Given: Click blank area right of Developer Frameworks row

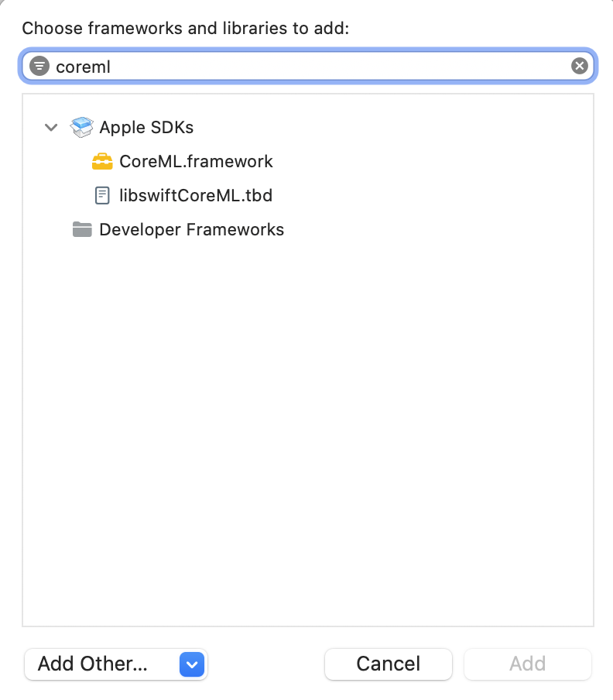Looking at the screenshot, I should pos(441,230).
